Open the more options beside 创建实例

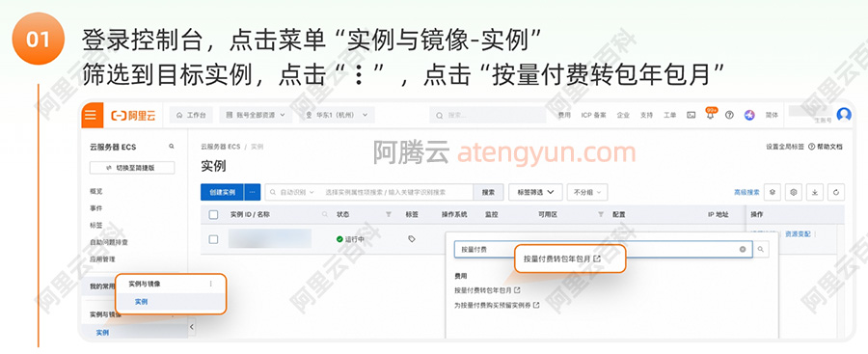pyautogui.click(x=253, y=192)
